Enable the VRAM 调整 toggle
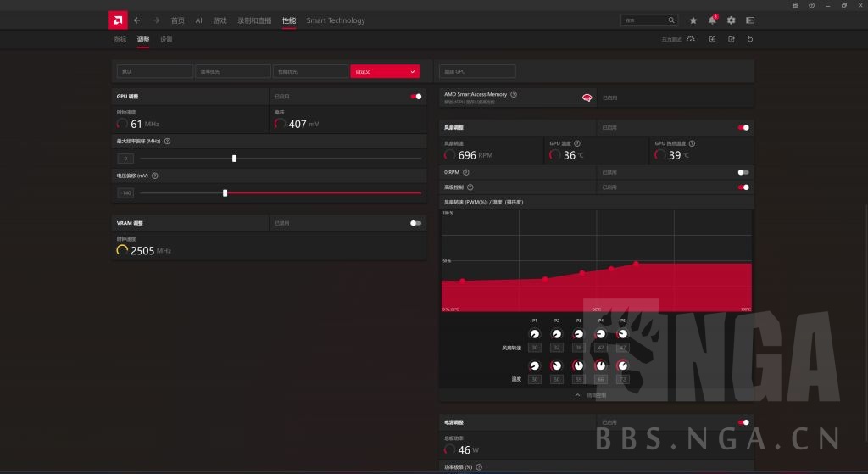Screen dimensions: 868x474 (415, 223)
